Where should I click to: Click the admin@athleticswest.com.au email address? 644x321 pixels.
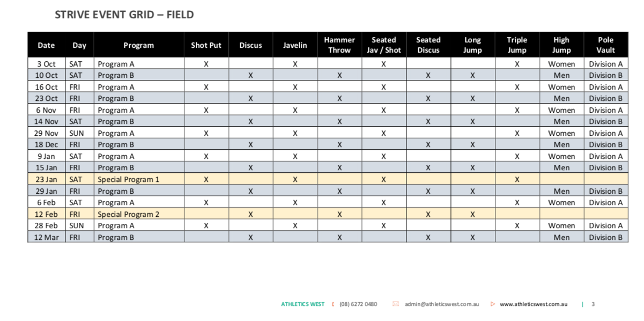[x=442, y=304]
